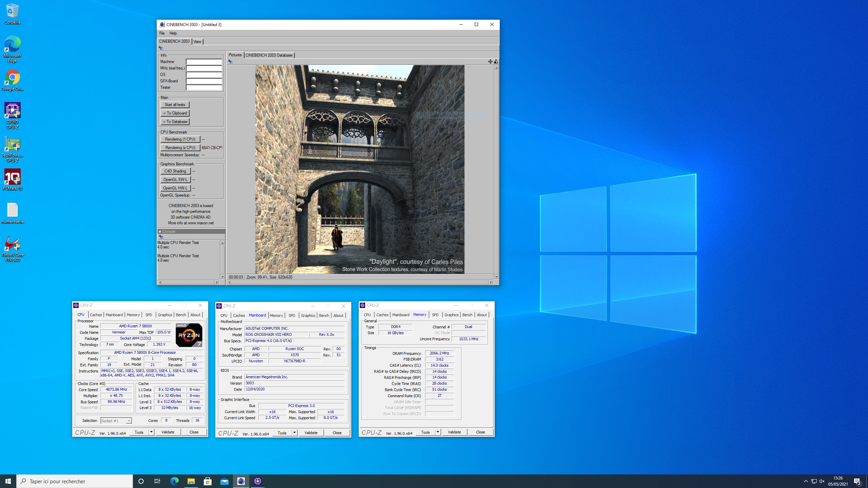This screenshot has height=488, width=868.
Task: Click the Windows search box
Action: [x=75, y=481]
